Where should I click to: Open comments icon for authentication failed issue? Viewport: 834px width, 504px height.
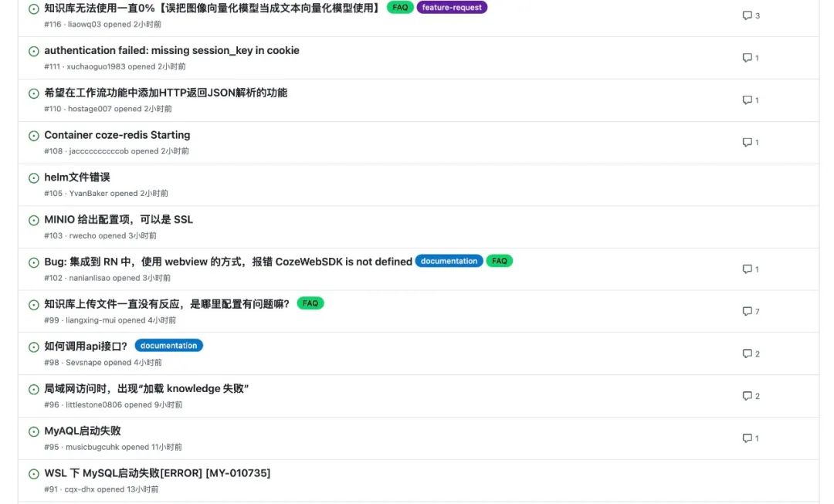748,57
